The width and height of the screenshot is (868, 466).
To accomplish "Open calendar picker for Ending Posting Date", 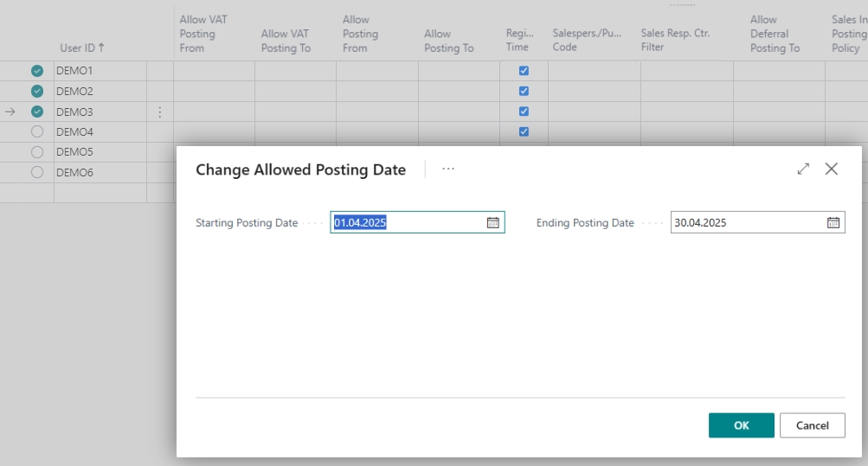I will coord(833,223).
